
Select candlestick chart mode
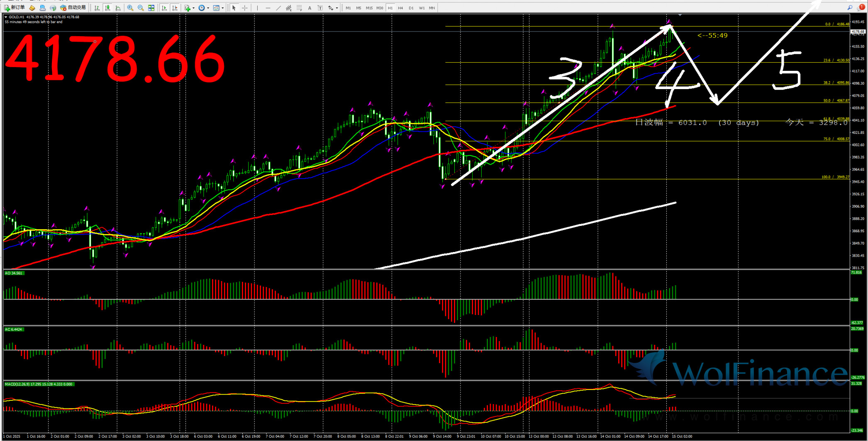[107, 8]
